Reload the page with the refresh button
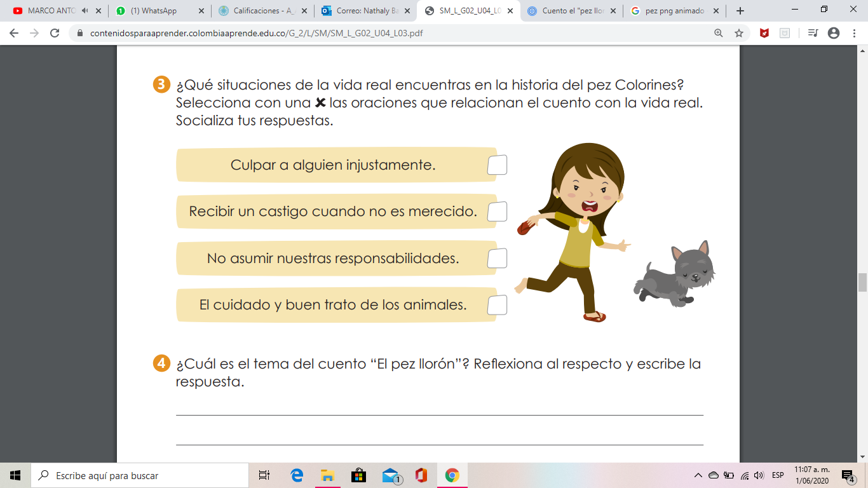The height and width of the screenshot is (488, 868). coord(55,33)
